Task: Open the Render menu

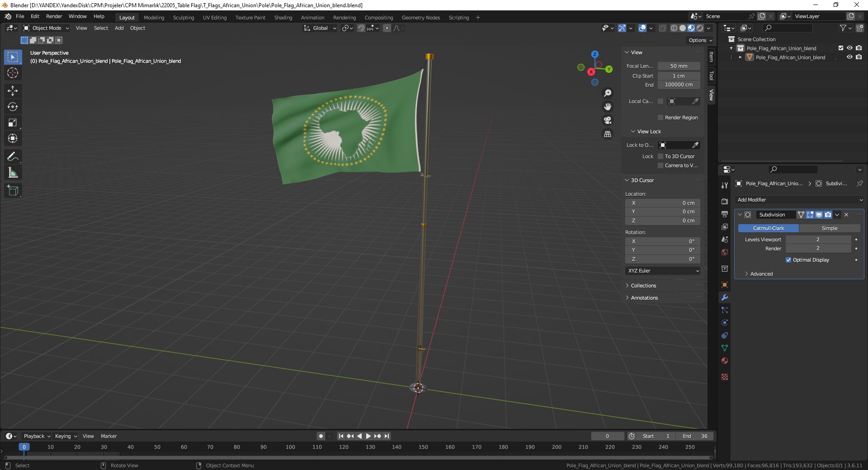Action: (x=54, y=16)
